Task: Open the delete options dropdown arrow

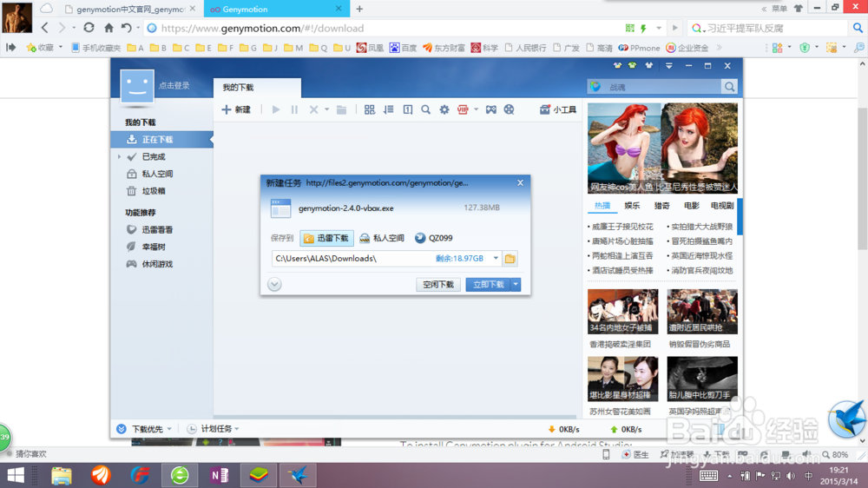Action: coord(326,109)
